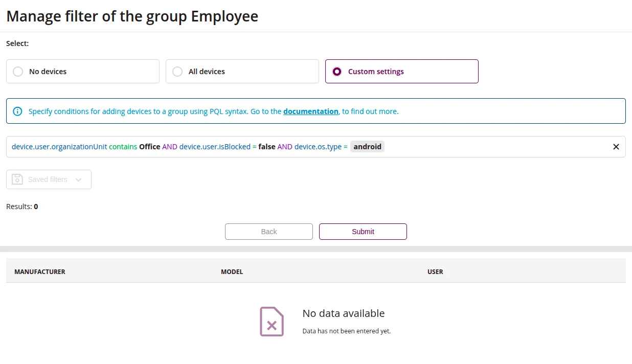Viewport: 632px width, 364px height.
Task: Select the All devices radio option
Action: tap(242, 72)
